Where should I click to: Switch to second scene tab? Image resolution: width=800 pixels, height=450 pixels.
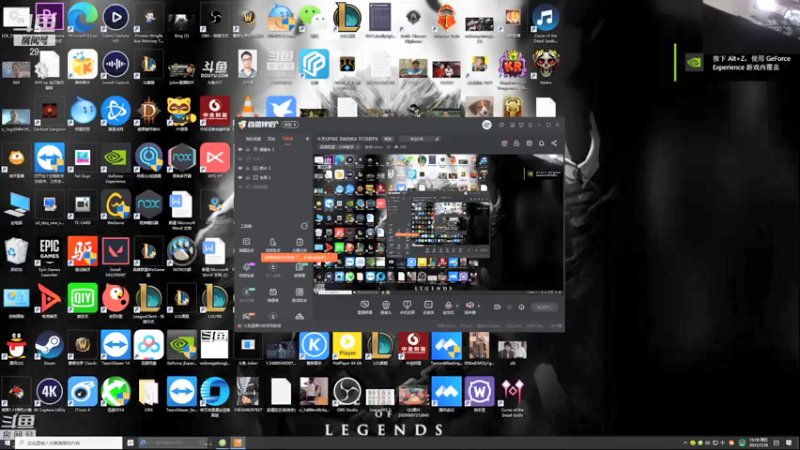pyautogui.click(x=271, y=139)
